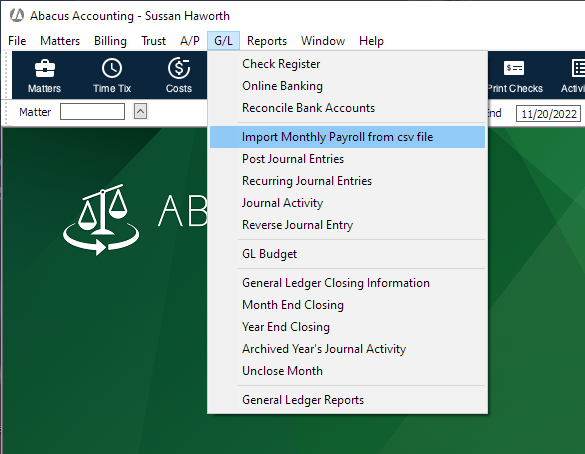Select Month End Closing
Screen dimensions: 585x454
coord(347,305)
